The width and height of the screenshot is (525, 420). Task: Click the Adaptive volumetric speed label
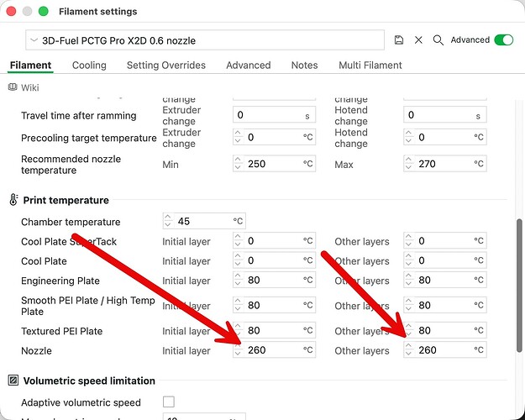click(81, 402)
